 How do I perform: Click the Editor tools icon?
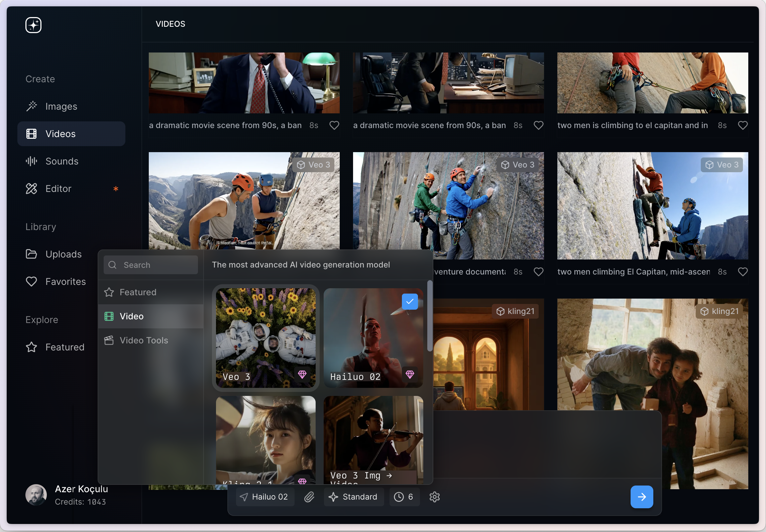point(31,189)
